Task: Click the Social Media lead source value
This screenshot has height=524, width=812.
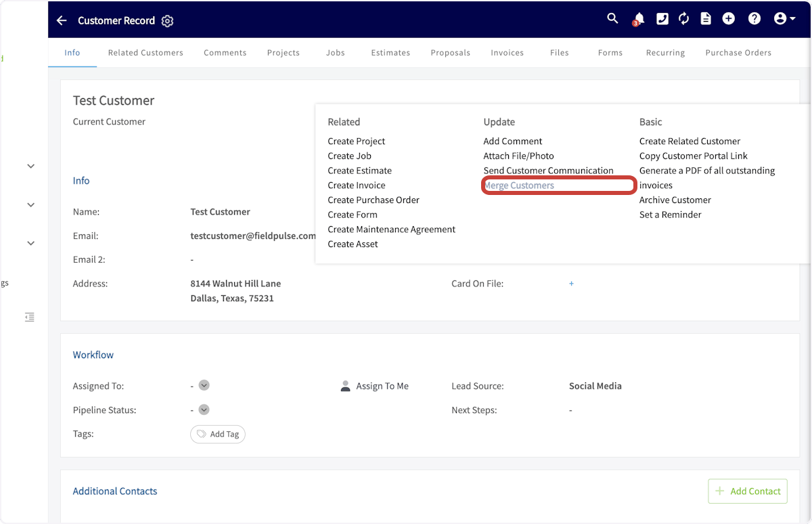Action: 595,386
